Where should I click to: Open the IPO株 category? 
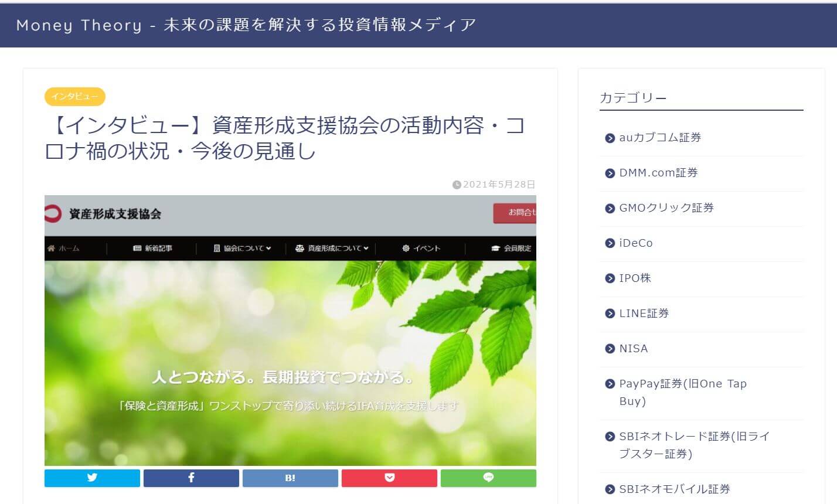click(635, 278)
